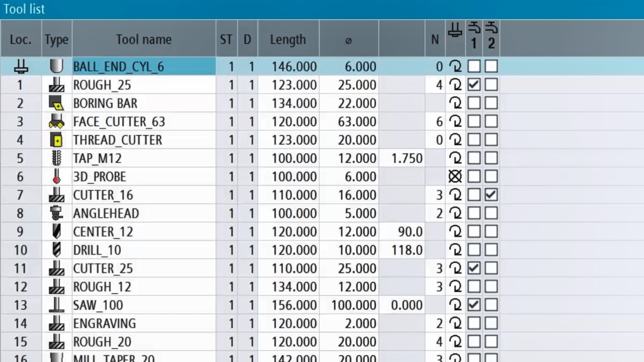Click the ball end mill type icon

tap(57, 66)
